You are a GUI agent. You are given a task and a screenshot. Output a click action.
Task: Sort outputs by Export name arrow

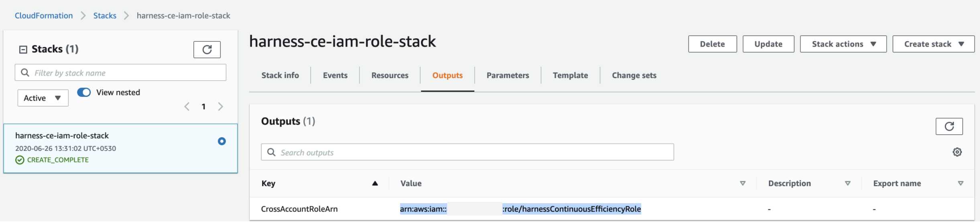coord(961,183)
